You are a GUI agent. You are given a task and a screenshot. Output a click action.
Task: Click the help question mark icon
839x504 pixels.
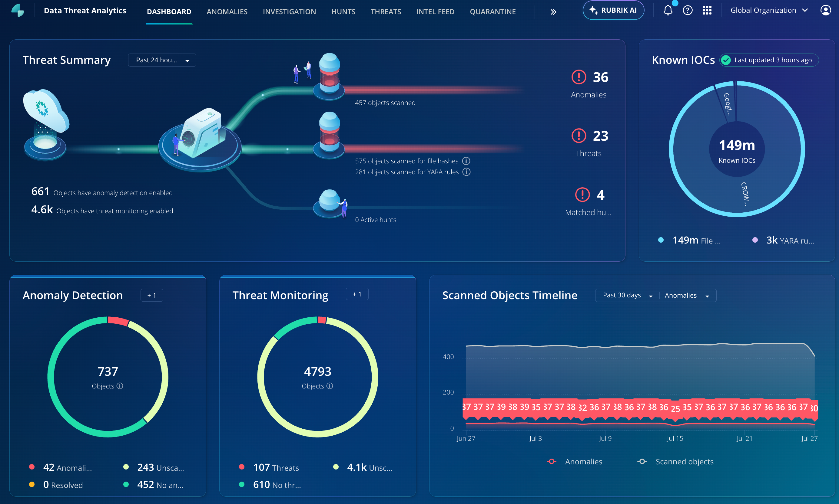click(687, 11)
